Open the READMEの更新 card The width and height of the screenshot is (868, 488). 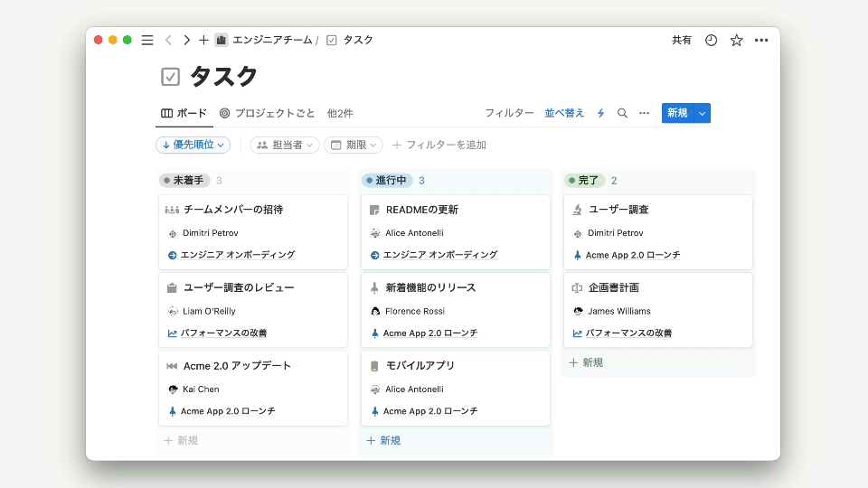coord(456,232)
